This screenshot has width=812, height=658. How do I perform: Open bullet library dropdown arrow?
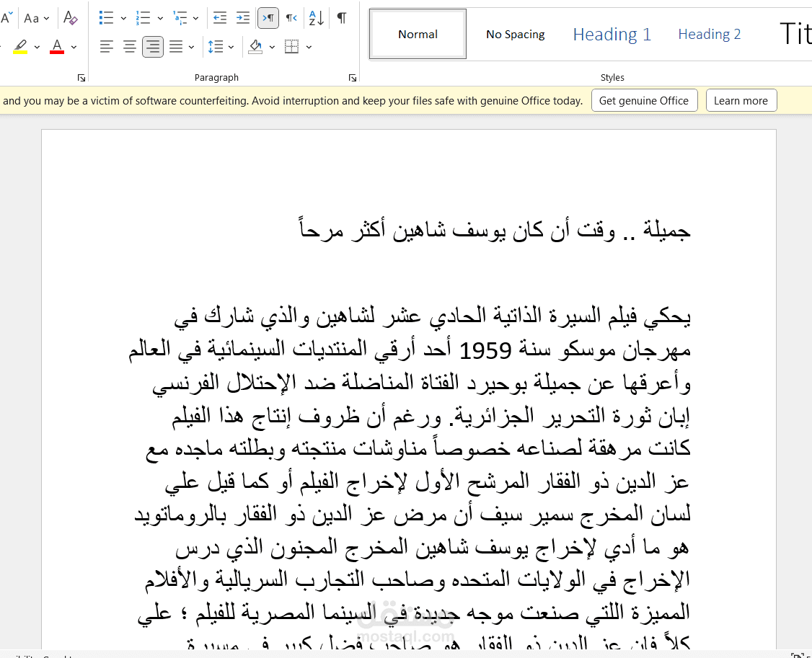click(x=123, y=19)
